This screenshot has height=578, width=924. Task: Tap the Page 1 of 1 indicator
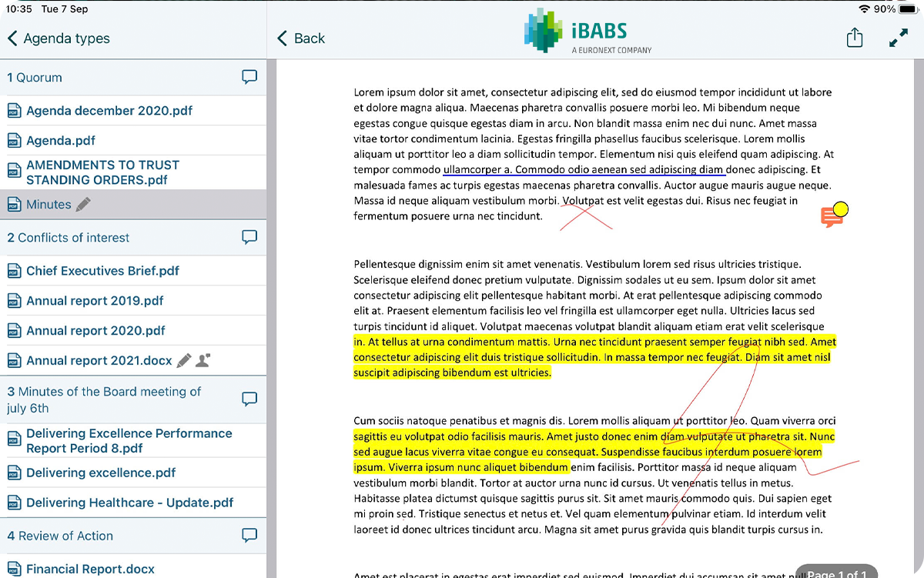[837, 573]
